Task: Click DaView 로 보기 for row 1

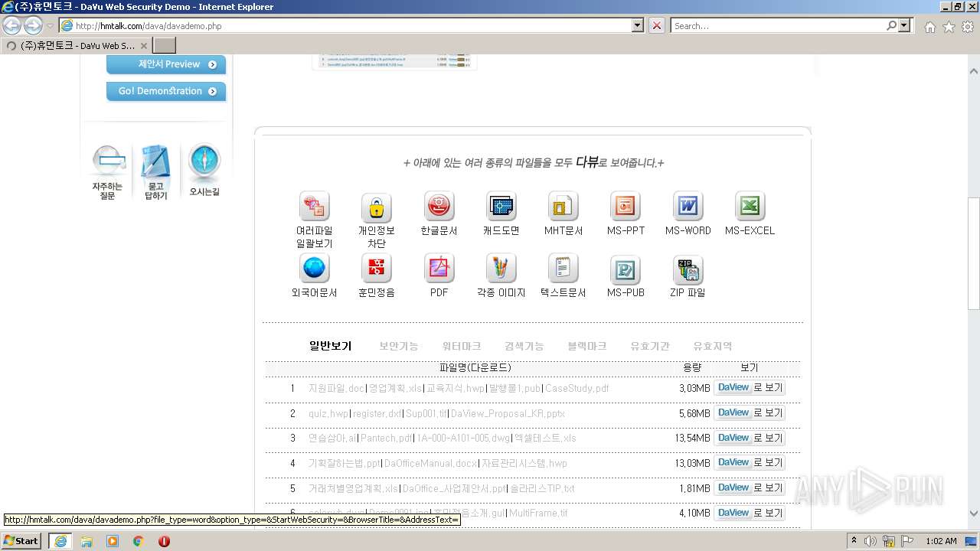Action: click(749, 388)
